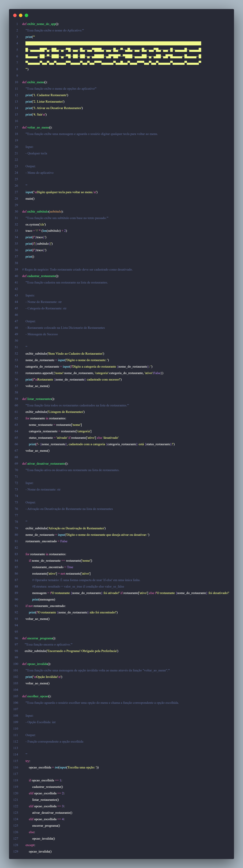Click the 'Opção Inválida!' print line
Screen dimensions: 243x868
(x=44, y=677)
